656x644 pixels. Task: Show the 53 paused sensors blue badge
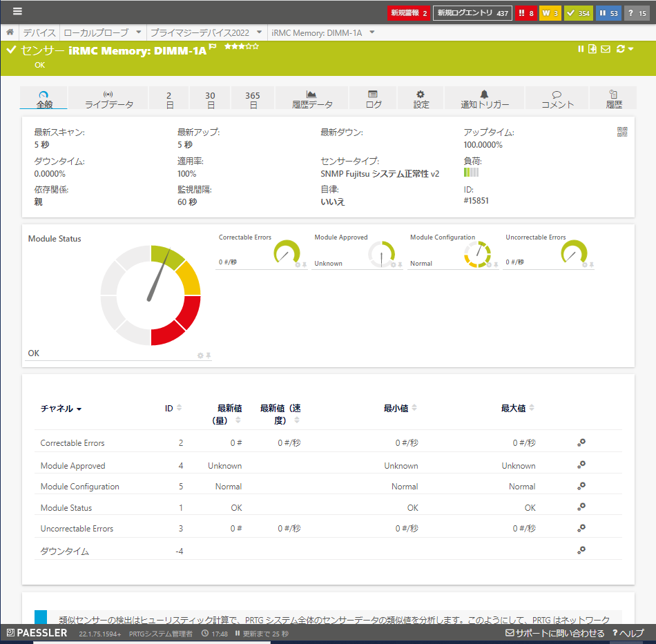click(608, 13)
